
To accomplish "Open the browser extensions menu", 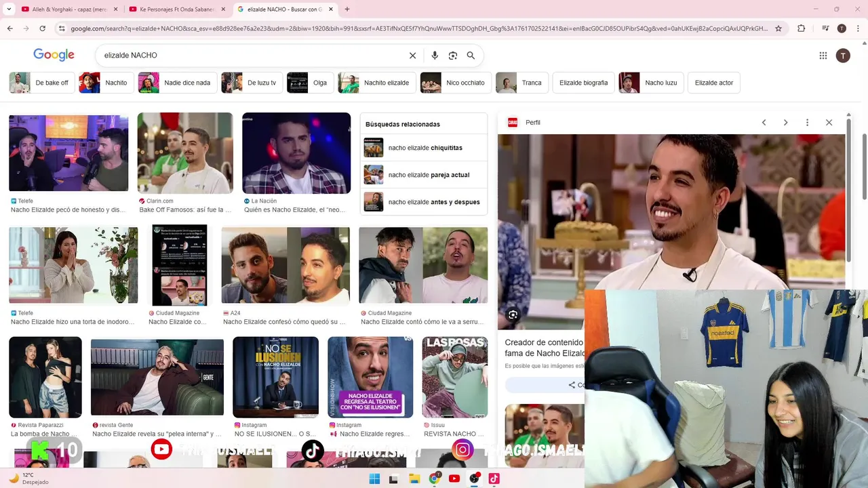I will pyautogui.click(x=801, y=28).
